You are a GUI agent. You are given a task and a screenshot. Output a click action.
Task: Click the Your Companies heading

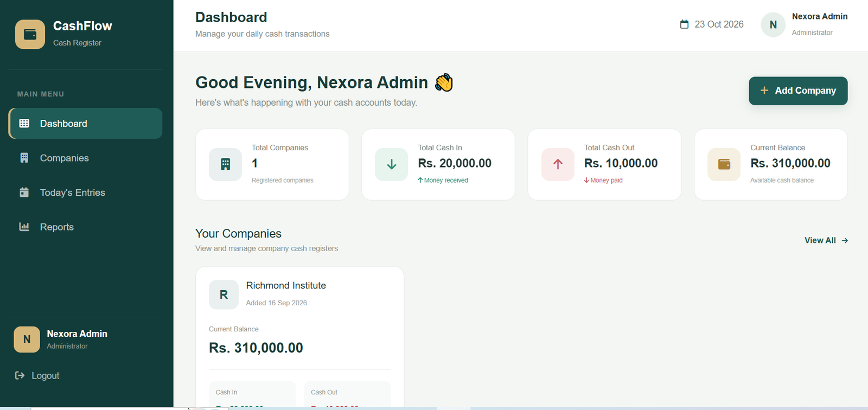238,234
